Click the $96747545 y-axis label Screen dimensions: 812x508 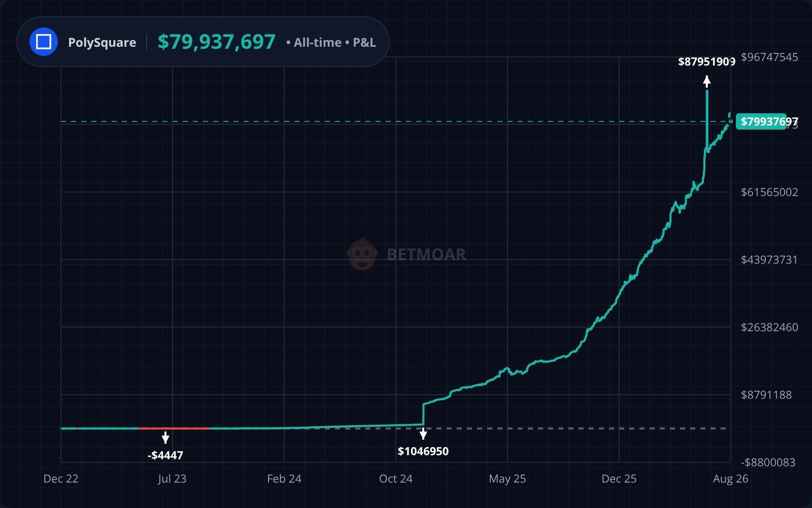[x=769, y=57]
